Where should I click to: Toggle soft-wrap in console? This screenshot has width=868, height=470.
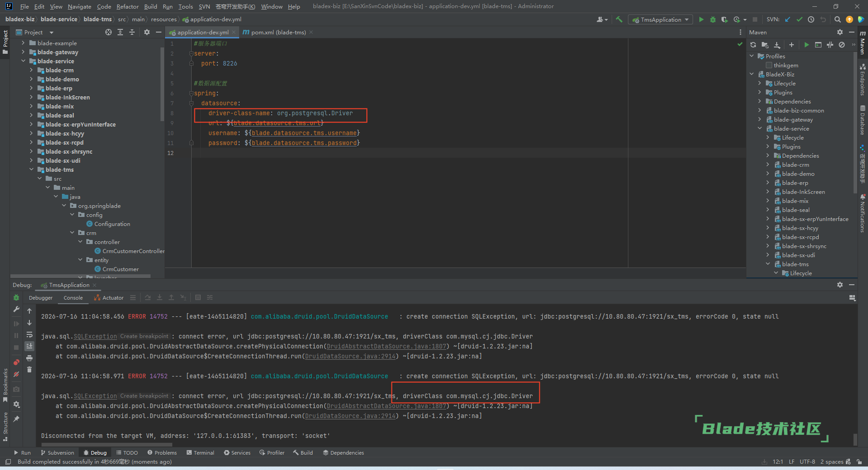coord(29,334)
